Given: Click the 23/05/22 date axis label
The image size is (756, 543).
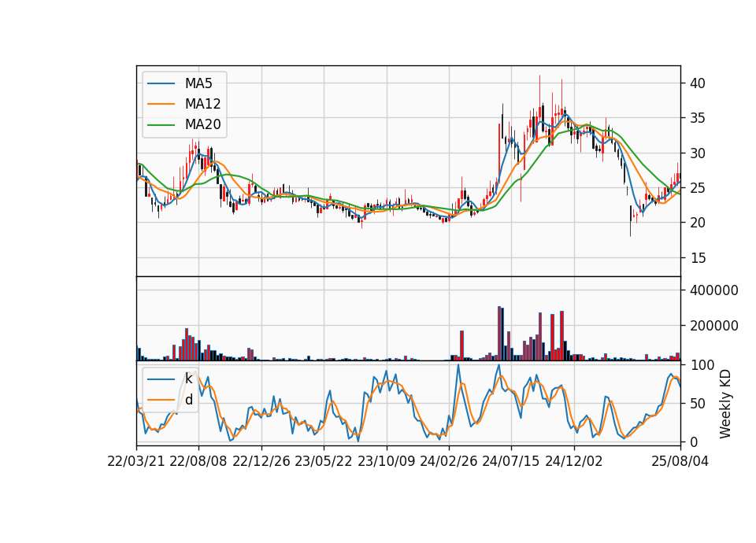Looking at the screenshot, I should [x=324, y=462].
